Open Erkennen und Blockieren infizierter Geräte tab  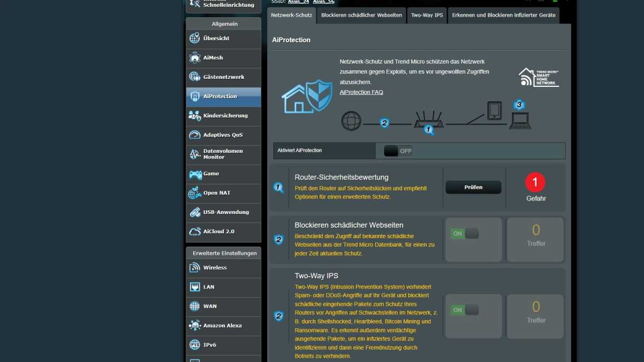[x=504, y=15]
